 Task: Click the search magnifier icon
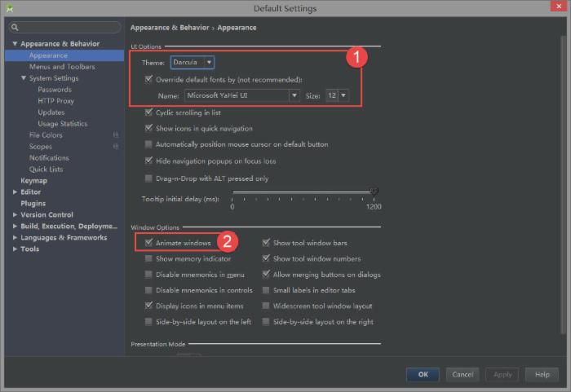[15, 27]
